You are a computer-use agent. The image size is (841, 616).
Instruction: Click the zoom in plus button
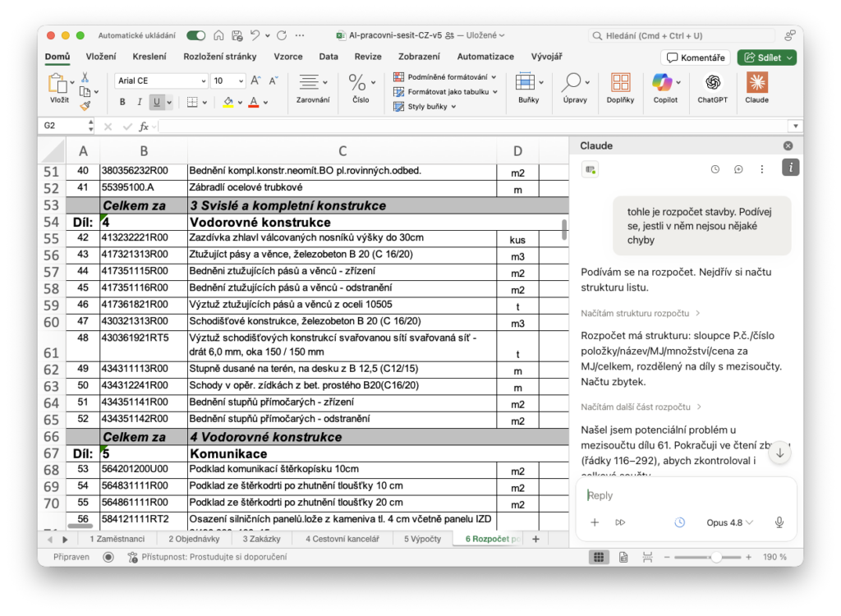(748, 557)
